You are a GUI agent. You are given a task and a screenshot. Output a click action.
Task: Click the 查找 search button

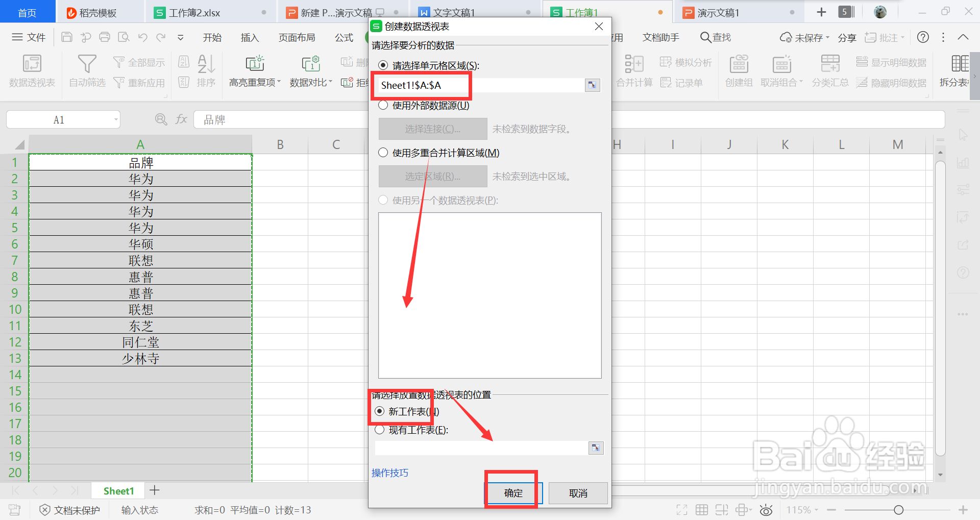pos(716,37)
